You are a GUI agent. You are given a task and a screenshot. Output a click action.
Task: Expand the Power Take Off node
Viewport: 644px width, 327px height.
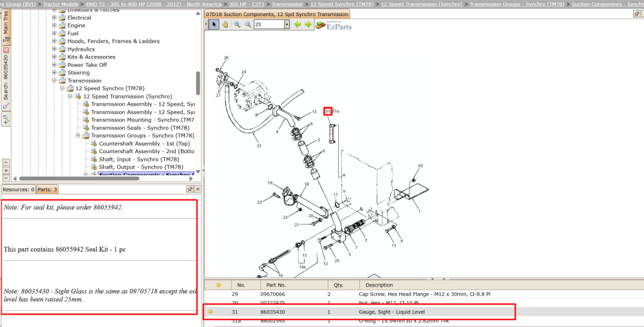click(x=54, y=65)
